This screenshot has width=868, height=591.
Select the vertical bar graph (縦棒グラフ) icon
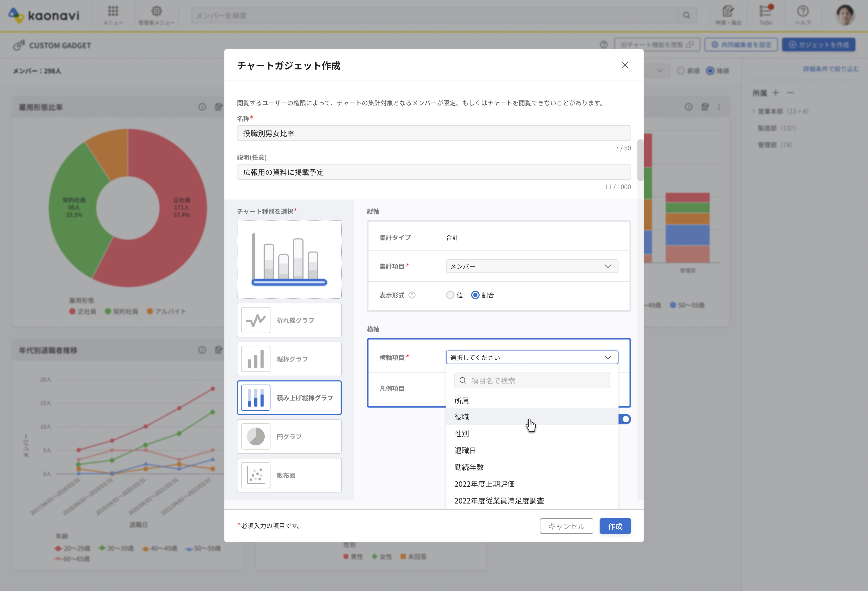(256, 359)
